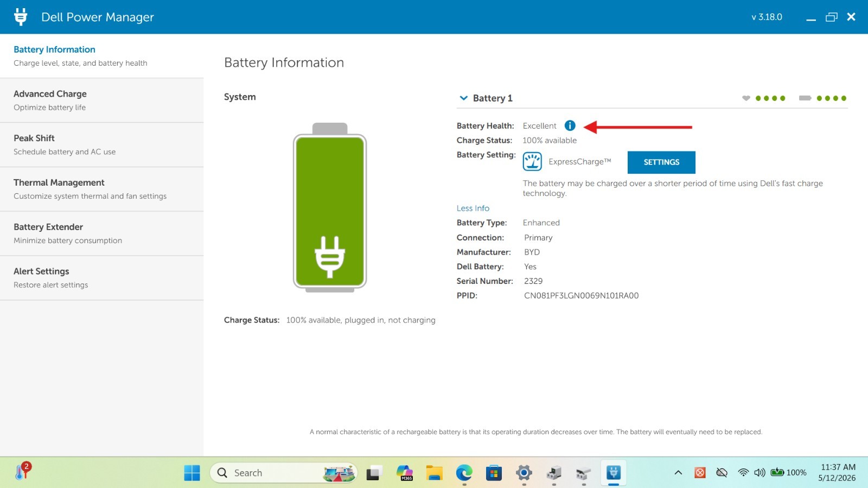The image size is (868, 488).
Task: Click the taskbar Search box
Action: click(x=284, y=473)
